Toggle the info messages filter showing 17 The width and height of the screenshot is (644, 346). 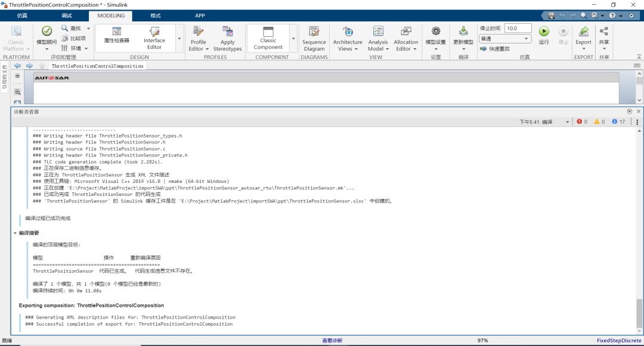tap(618, 121)
